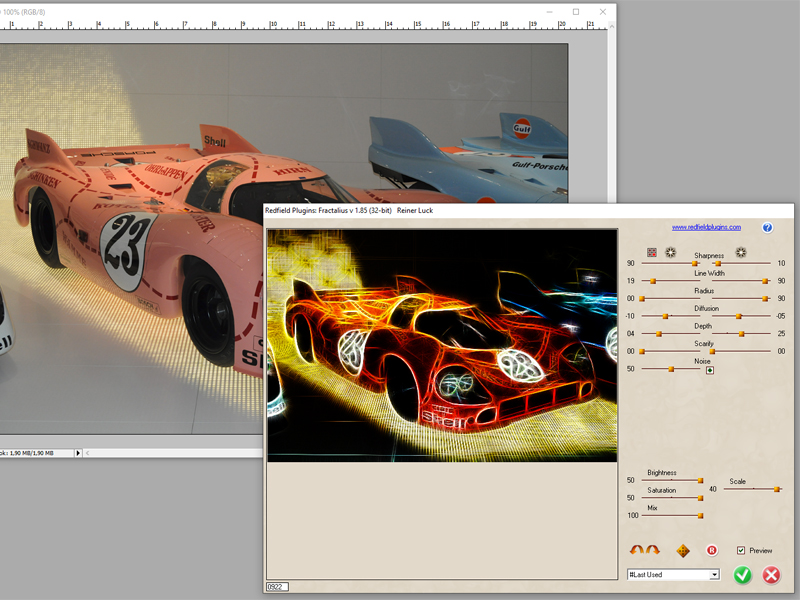Click the Fractalius preview image
This screenshot has width=800, height=600.
442,345
